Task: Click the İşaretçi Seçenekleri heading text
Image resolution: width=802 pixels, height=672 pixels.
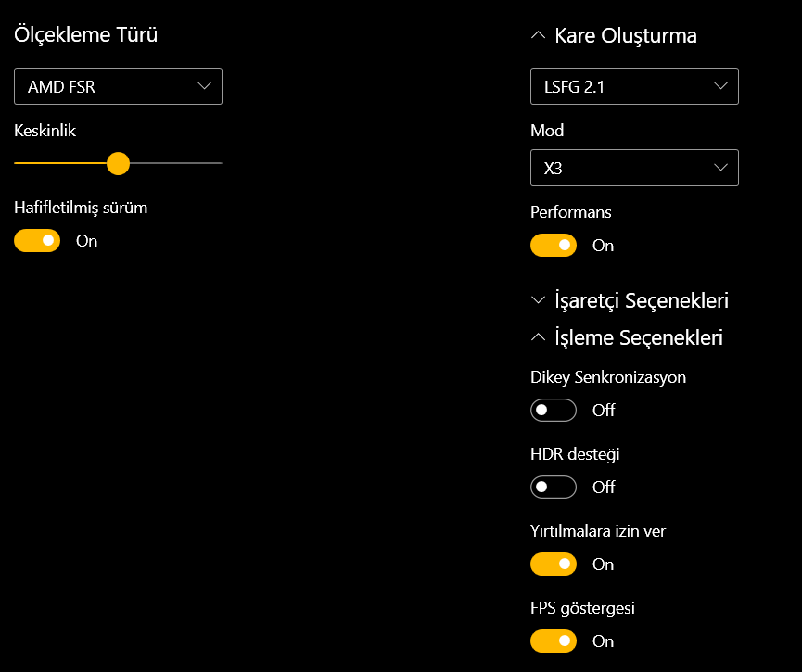Action: click(x=642, y=300)
